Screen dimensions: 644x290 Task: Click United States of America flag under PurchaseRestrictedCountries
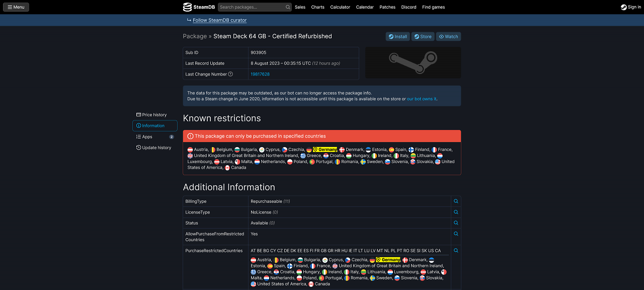(x=254, y=284)
